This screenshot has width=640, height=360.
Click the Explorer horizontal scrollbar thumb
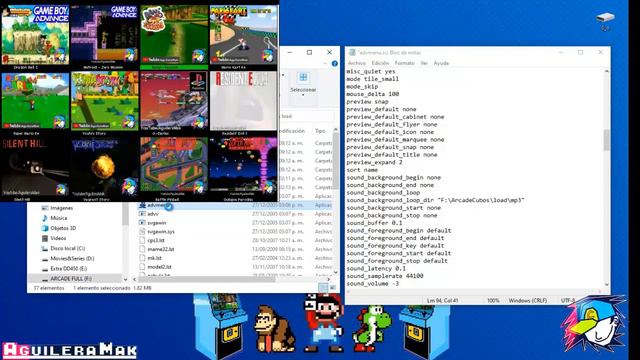coord(207,280)
